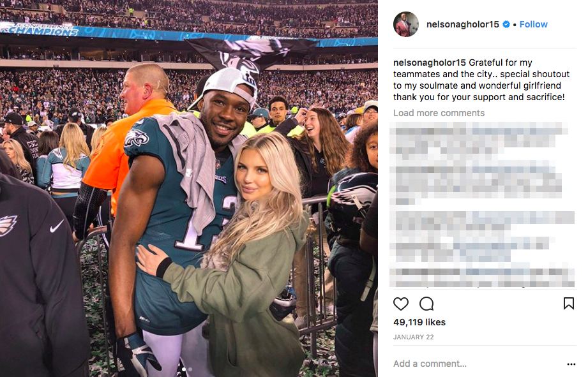Expand Load more comments
The width and height of the screenshot is (588, 377).
pyautogui.click(x=439, y=113)
